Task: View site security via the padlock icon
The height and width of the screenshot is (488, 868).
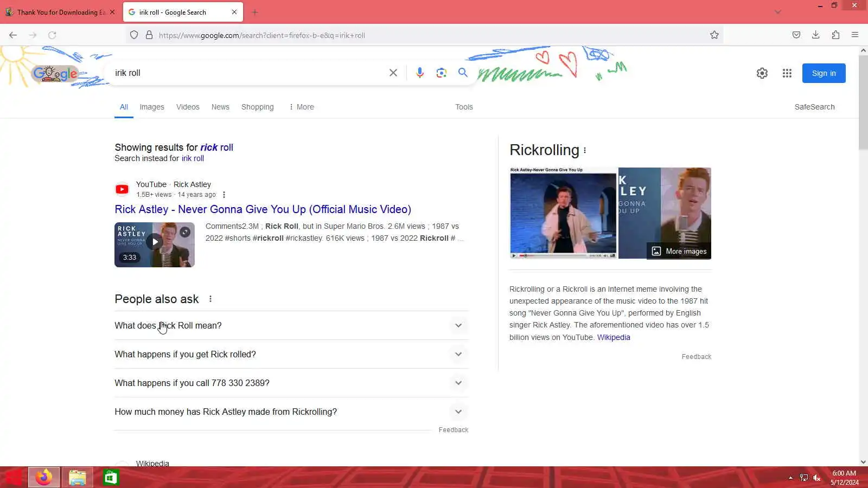Action: [x=149, y=35]
